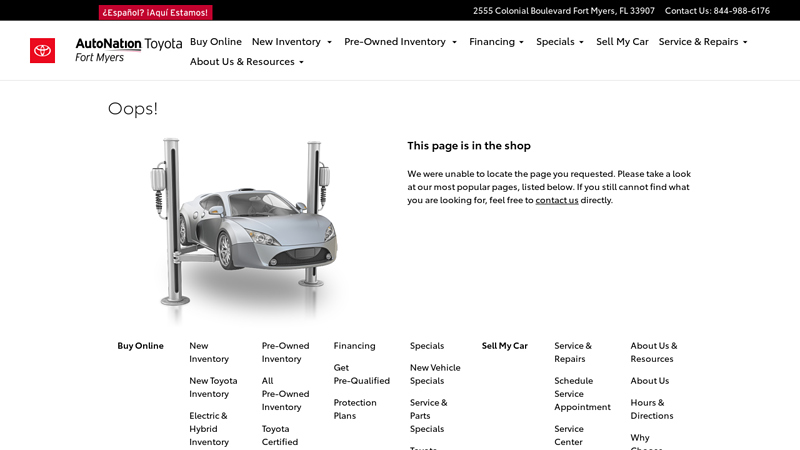Go to Get Pre-Qualified link
Image resolution: width=800 pixels, height=450 pixels.
(361, 374)
